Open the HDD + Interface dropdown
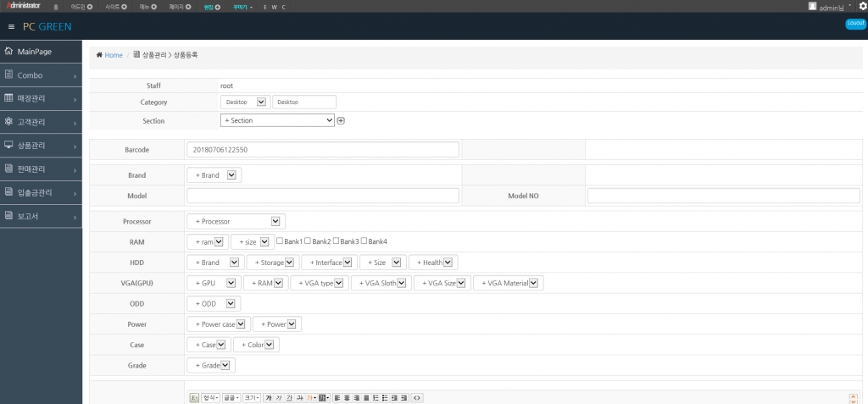This screenshot has height=404, width=868. tap(330, 263)
